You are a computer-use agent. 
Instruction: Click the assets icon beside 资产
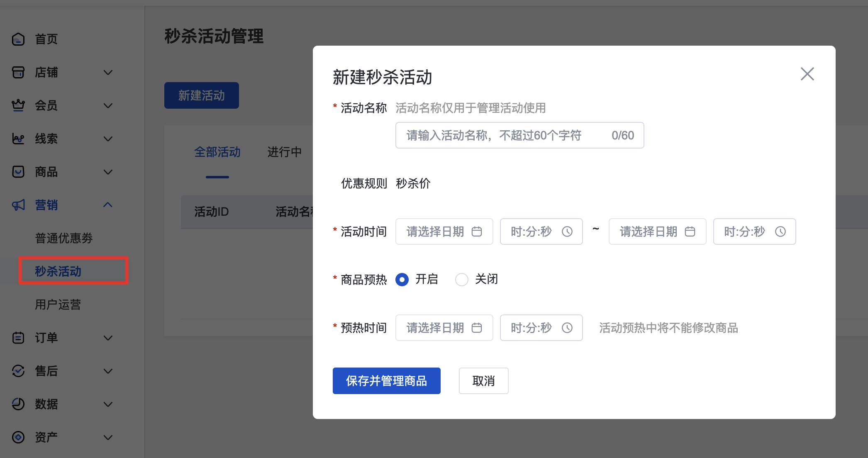18,437
